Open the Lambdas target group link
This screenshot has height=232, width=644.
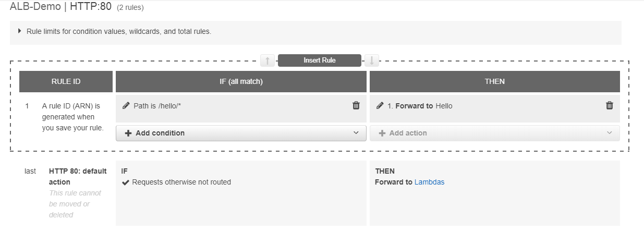coord(430,182)
